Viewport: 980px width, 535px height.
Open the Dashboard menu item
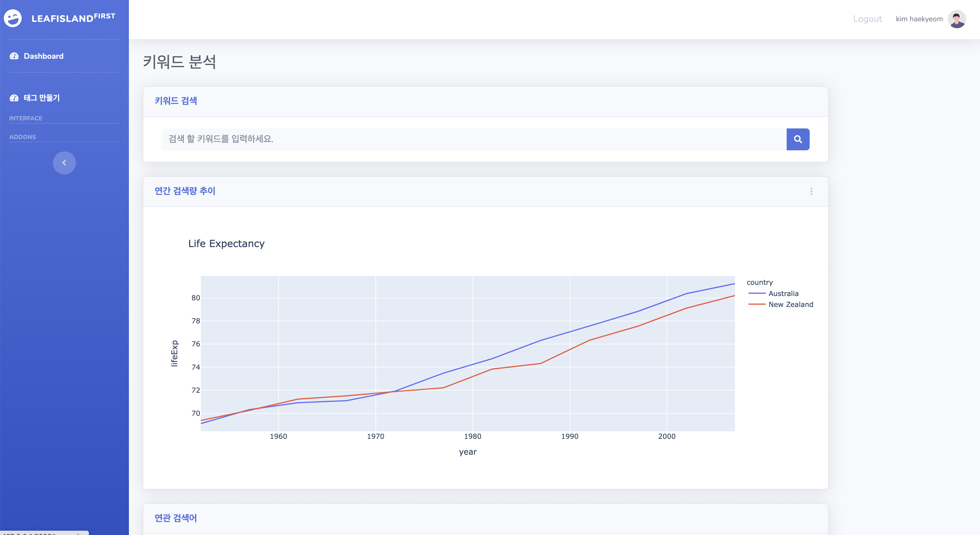43,56
